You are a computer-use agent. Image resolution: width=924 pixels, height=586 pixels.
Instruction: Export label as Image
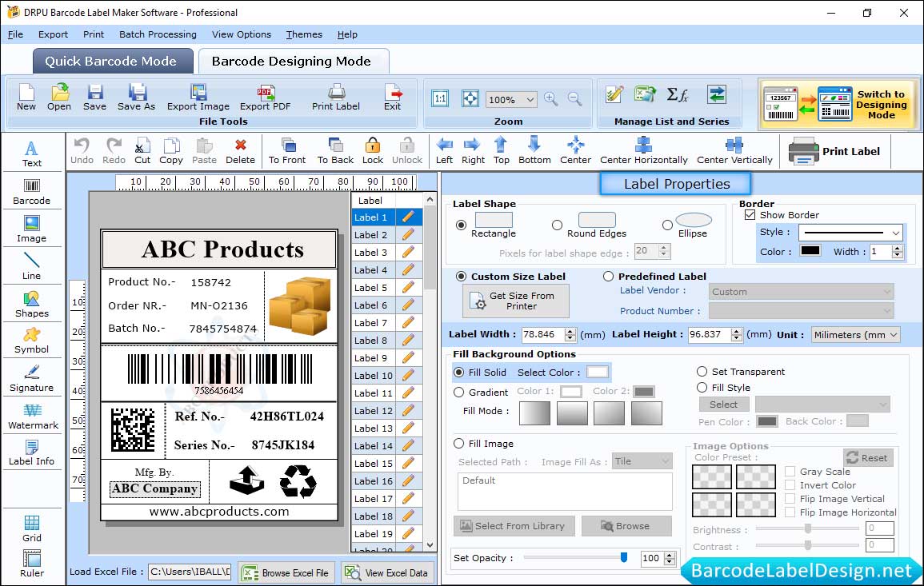coord(198,98)
